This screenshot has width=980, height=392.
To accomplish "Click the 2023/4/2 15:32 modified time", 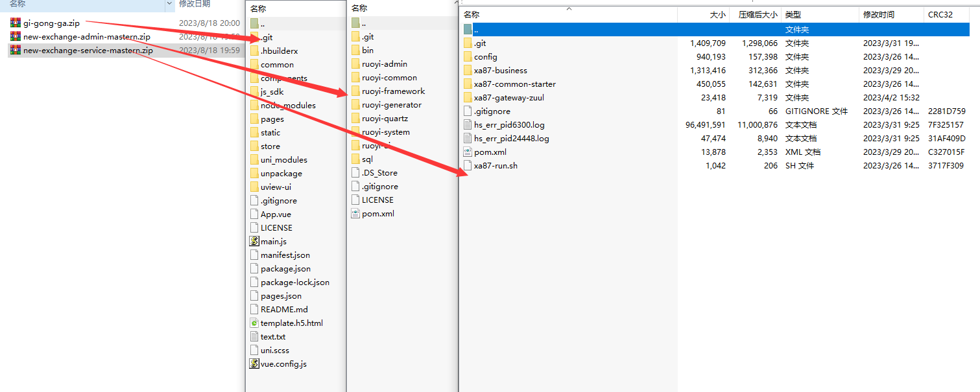I will click(891, 97).
